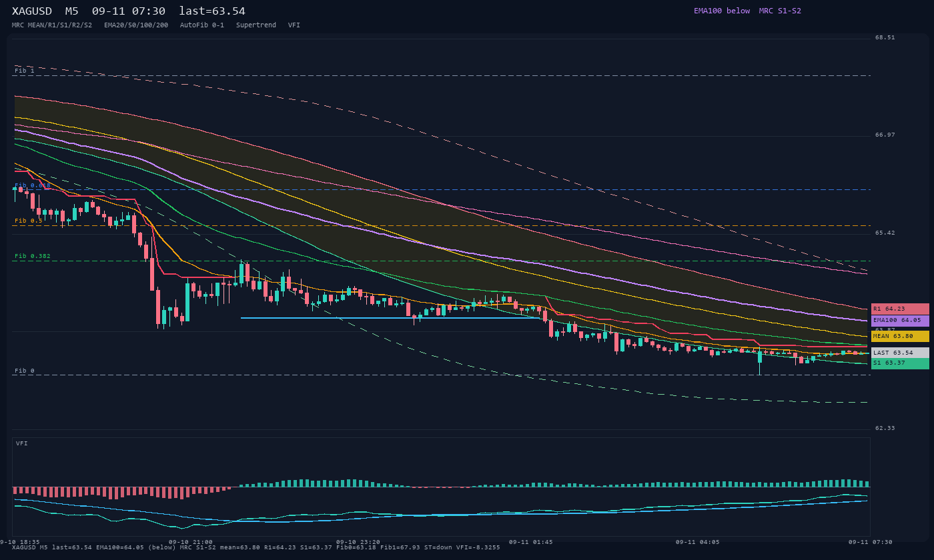Click the VFI label in the header
The image size is (934, 560).
pos(294,25)
